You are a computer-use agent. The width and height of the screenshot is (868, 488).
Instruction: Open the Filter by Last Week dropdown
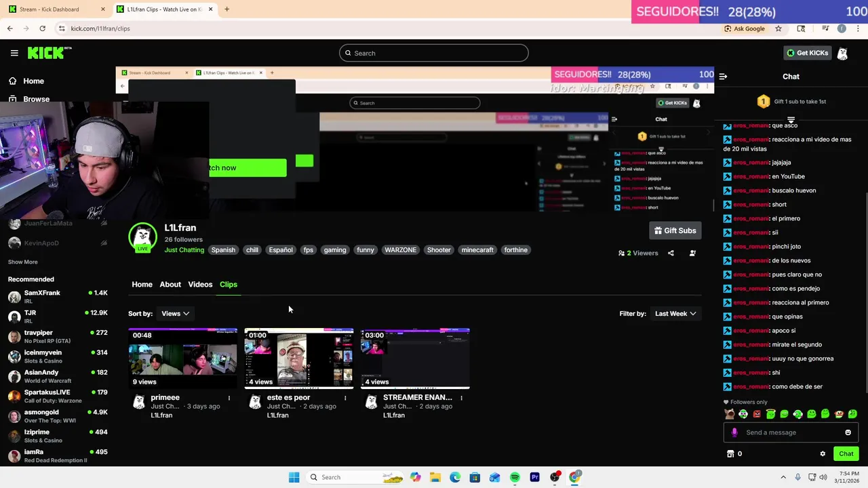click(675, 313)
